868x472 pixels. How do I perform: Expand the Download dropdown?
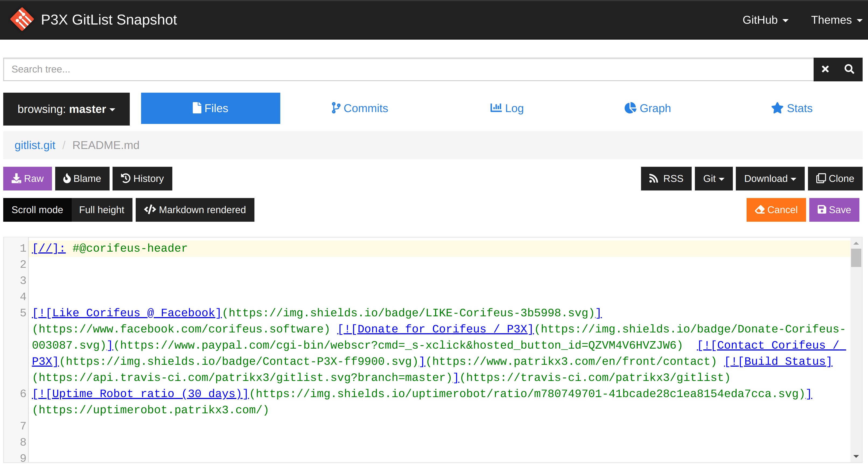click(770, 178)
